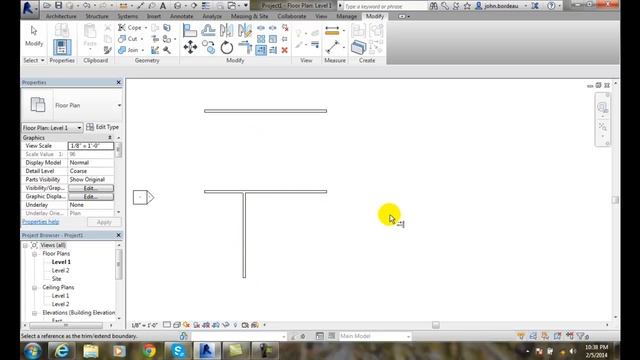Choose Mirror - Draw Axis tool

[x=244, y=30]
